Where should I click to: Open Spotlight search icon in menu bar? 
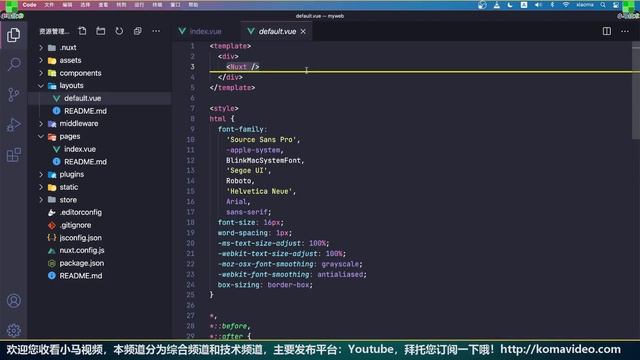(602, 5)
